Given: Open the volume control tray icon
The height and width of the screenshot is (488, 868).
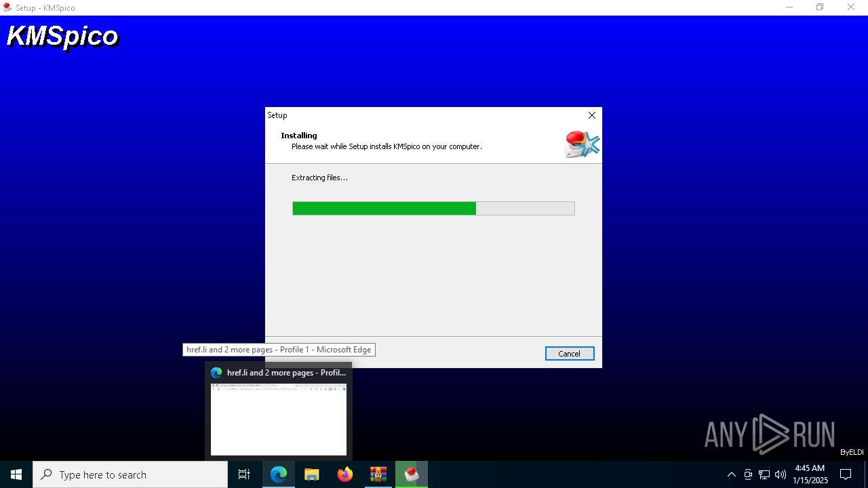Looking at the screenshot, I should (781, 474).
